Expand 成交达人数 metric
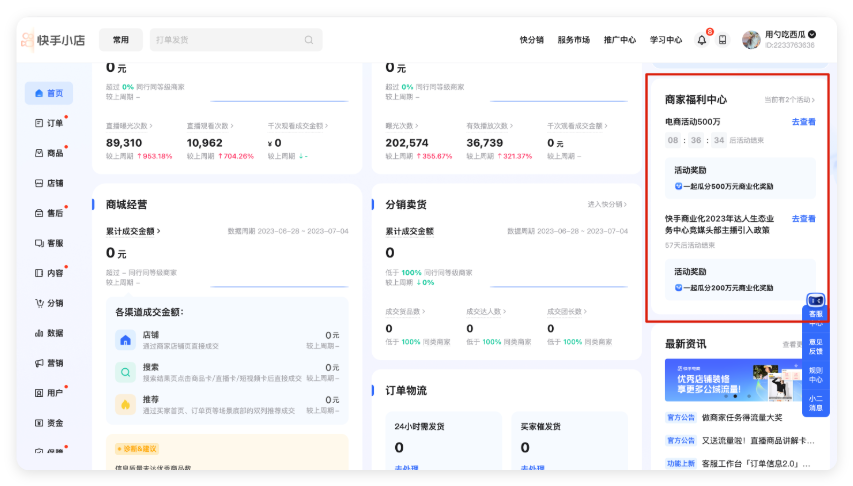The width and height of the screenshot is (853, 486). click(x=486, y=312)
